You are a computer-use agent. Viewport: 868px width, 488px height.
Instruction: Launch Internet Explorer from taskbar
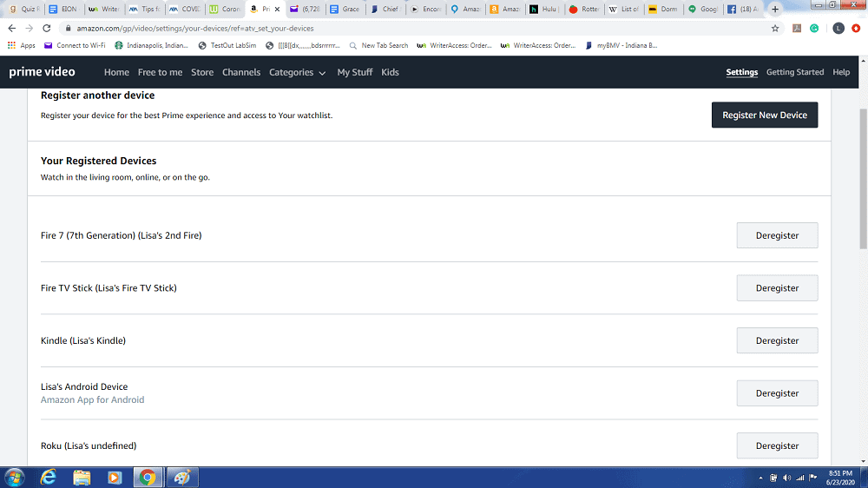[x=49, y=478]
